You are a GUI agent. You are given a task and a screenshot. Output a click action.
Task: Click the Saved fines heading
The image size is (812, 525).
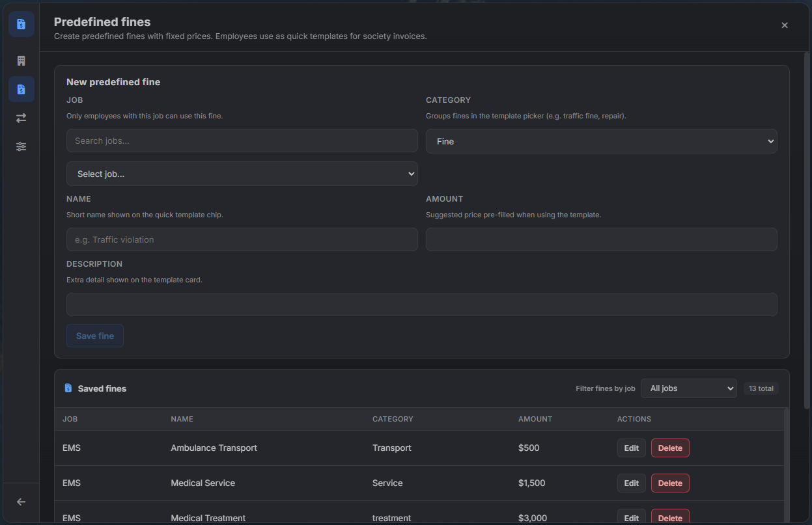[102, 388]
